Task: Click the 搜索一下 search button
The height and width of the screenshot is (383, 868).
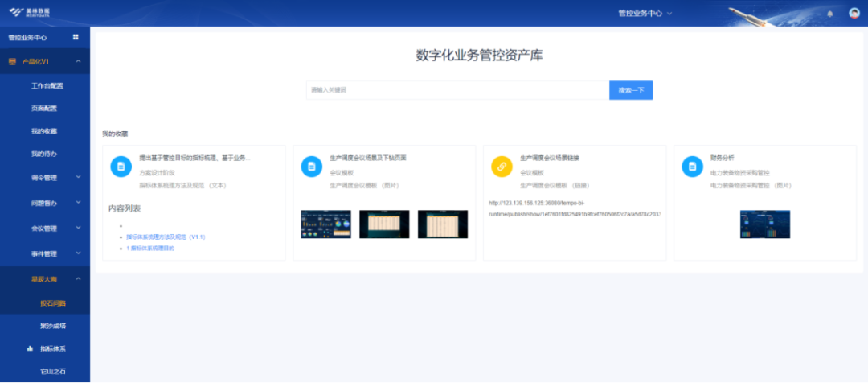Action: coord(631,90)
